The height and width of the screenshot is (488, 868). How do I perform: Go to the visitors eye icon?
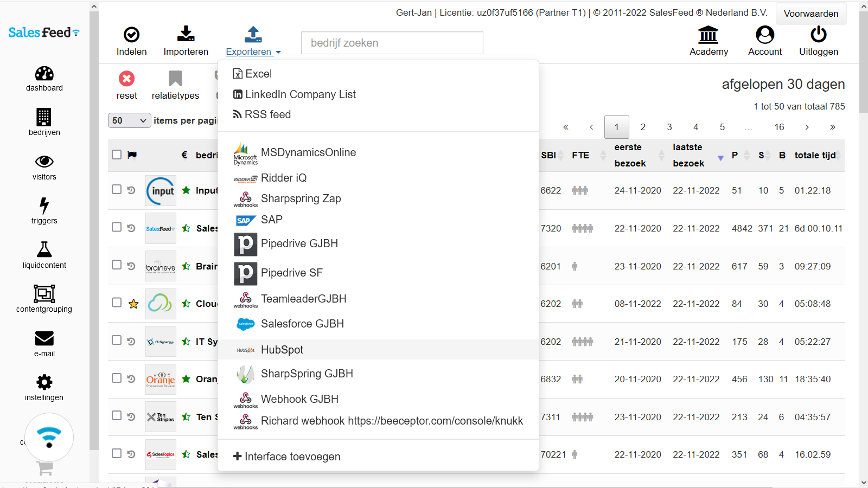pos(44,162)
